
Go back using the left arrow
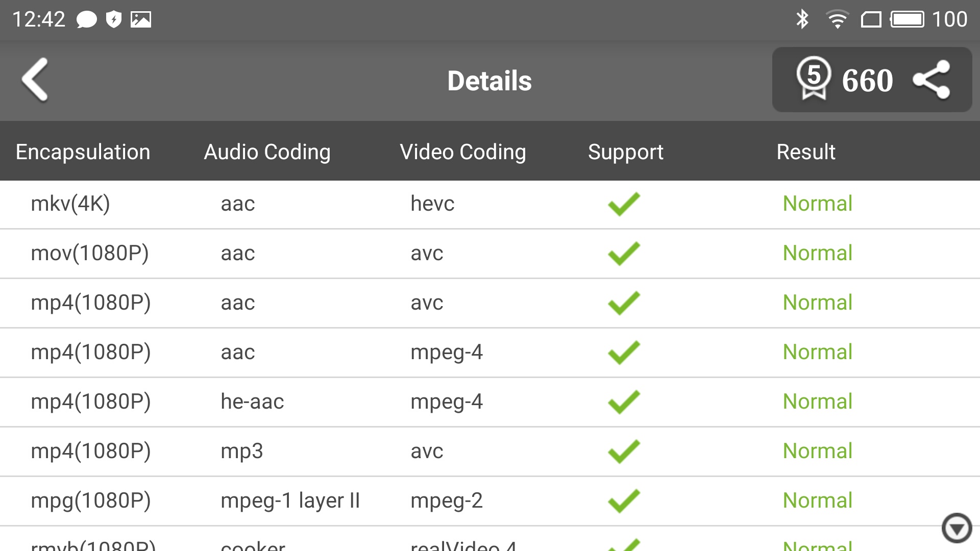pos(35,80)
